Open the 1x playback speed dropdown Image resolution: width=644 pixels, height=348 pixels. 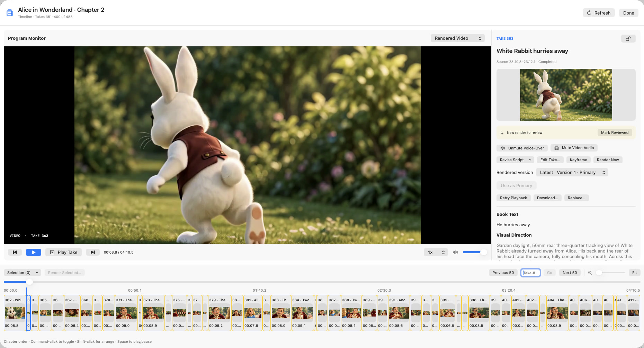436,253
